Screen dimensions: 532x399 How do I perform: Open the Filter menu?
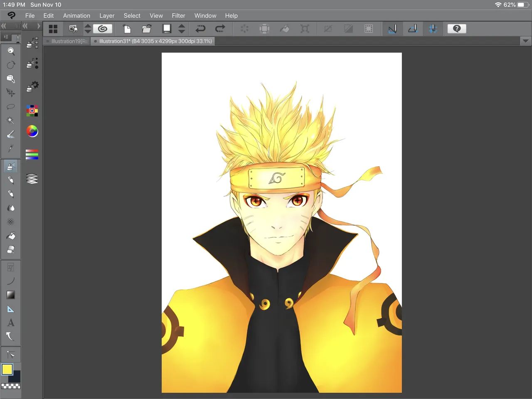tap(178, 16)
